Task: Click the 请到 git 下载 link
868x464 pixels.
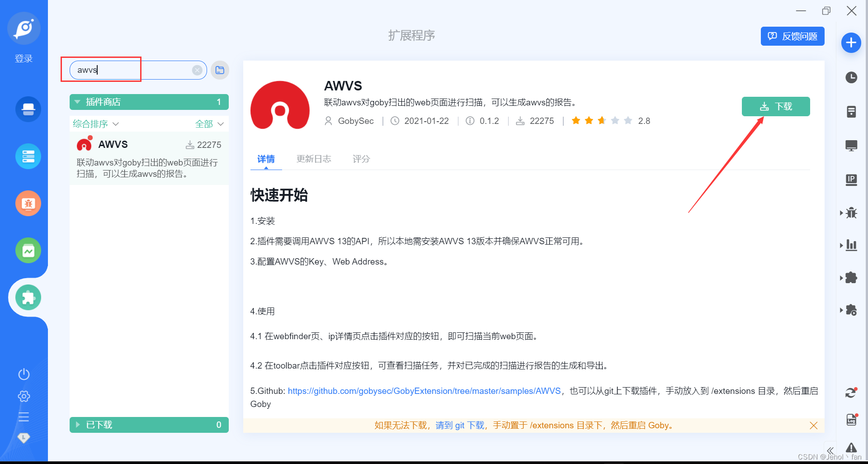Action: (460, 425)
